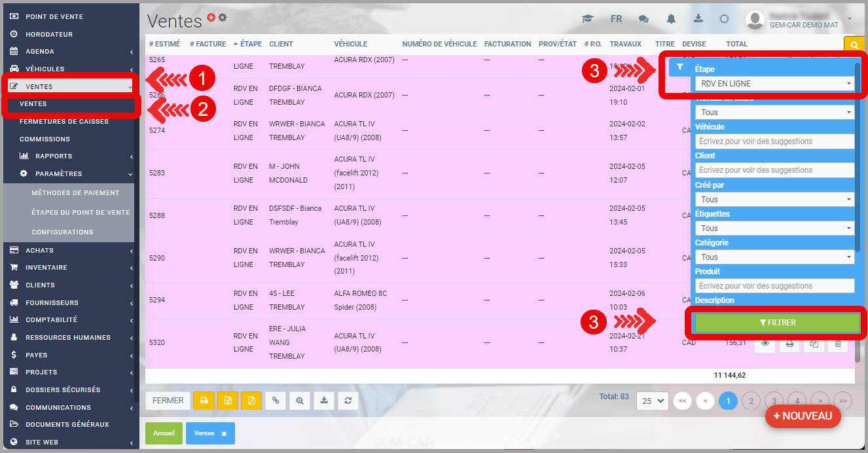This screenshot has width=868, height=453.
Task: Open Fermetures de caisses in the sidebar
Action: 64,122
